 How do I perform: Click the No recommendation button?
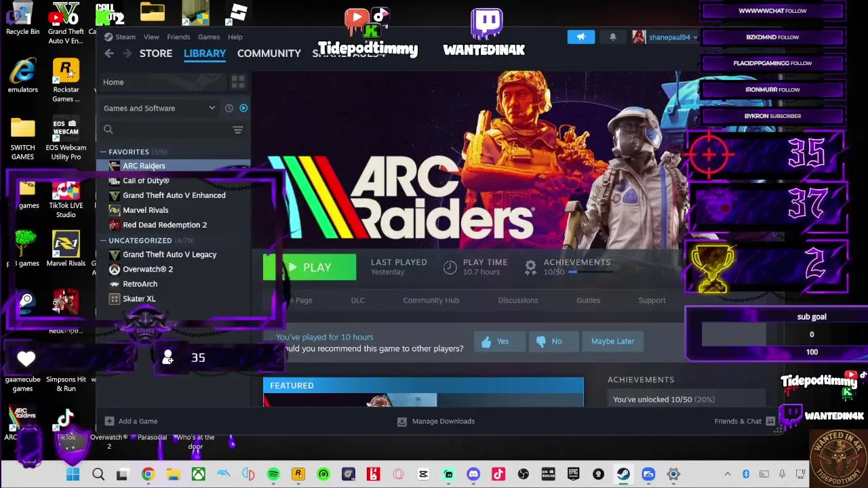pyautogui.click(x=553, y=342)
